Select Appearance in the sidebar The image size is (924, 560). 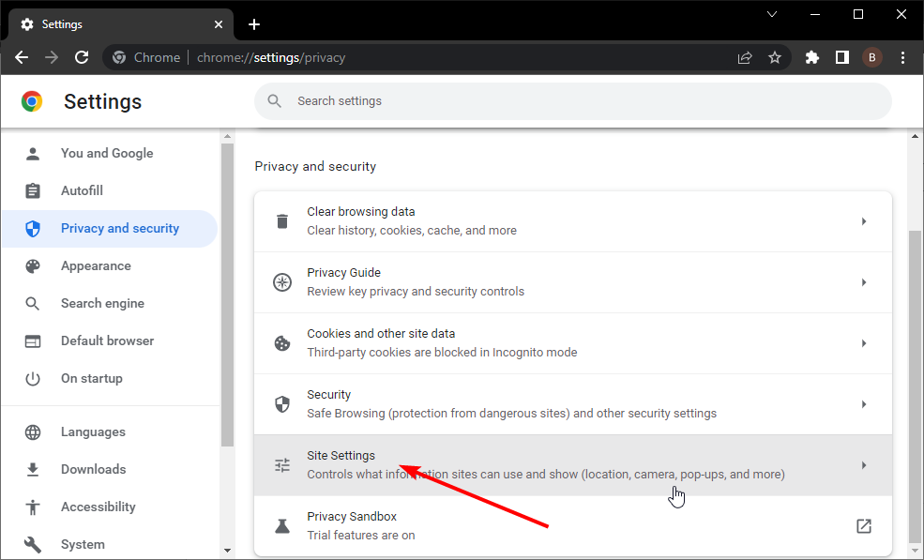[x=96, y=265]
